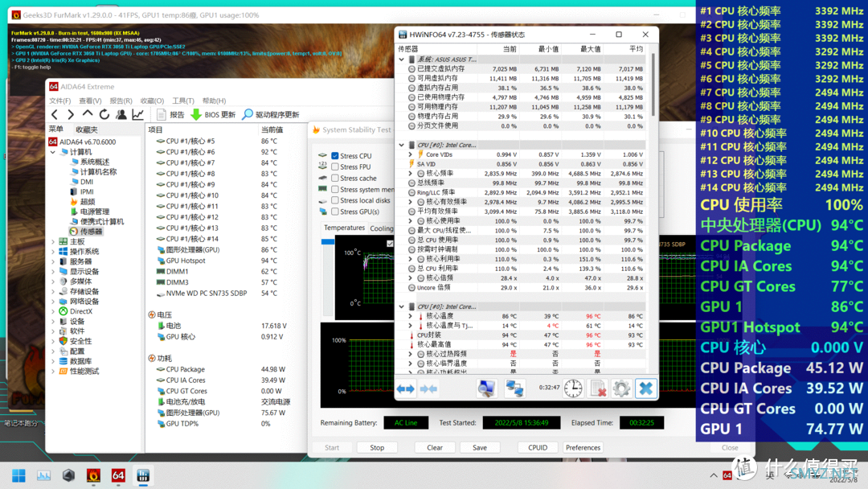Go back in AIDA64 toolbar
This screenshot has width=868, height=489.
click(x=55, y=115)
